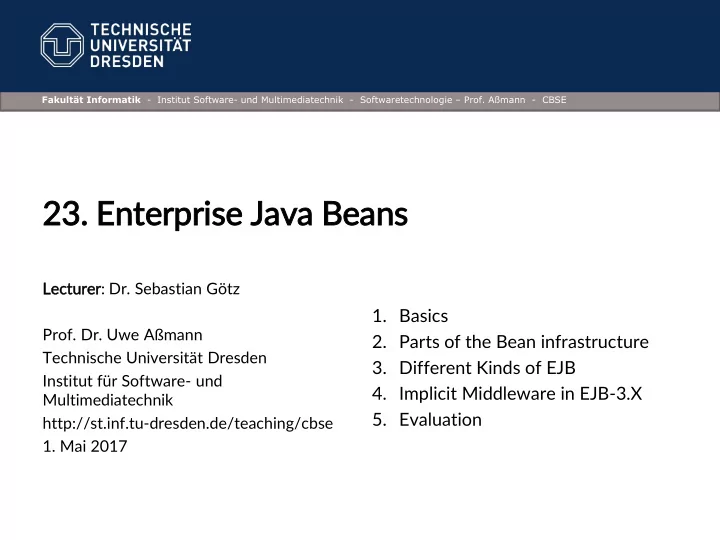This screenshot has height=540, width=720.
Task: Click the 'Lecturer: Dr. Sebastian Götz' line
Action: [x=141, y=289]
